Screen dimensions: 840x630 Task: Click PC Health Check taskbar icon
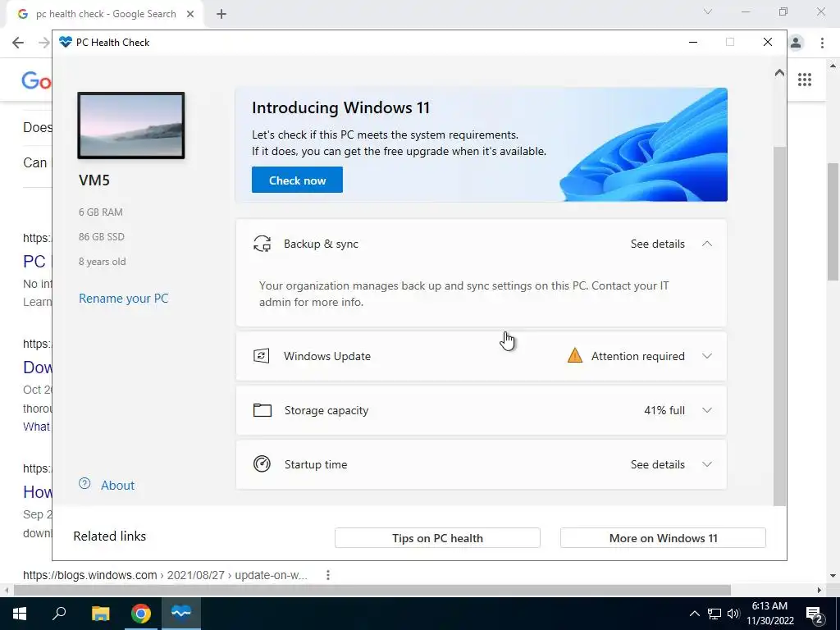click(181, 614)
